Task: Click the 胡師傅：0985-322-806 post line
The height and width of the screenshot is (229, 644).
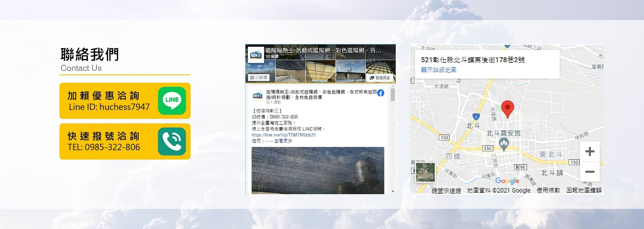Action: click(275, 117)
